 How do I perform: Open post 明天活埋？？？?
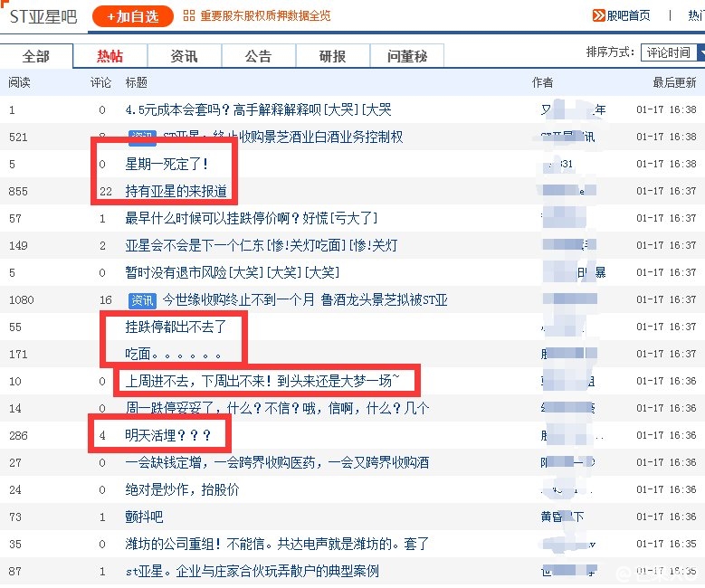[x=168, y=436]
